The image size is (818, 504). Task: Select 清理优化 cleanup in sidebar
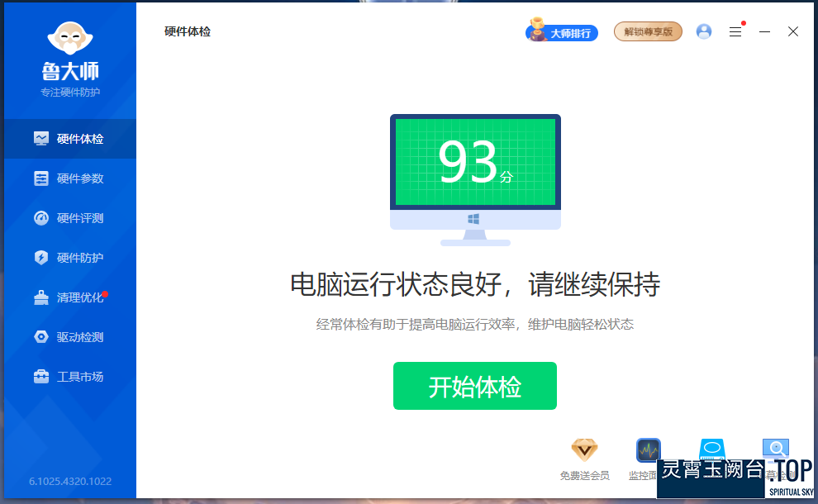click(x=69, y=297)
